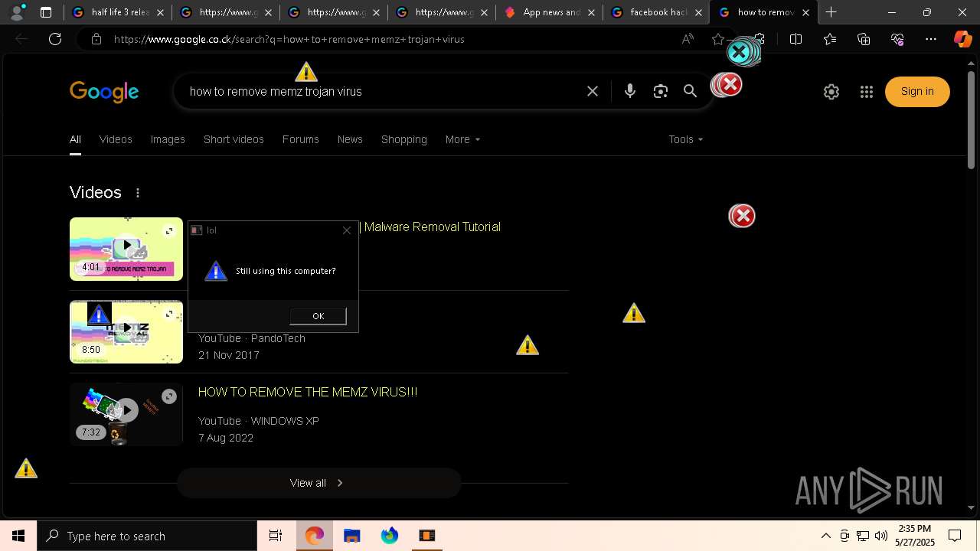Open Browser essentials heart icon

(897, 39)
